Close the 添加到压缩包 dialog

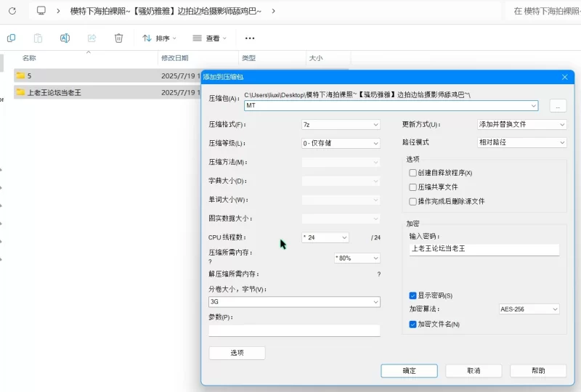(565, 77)
